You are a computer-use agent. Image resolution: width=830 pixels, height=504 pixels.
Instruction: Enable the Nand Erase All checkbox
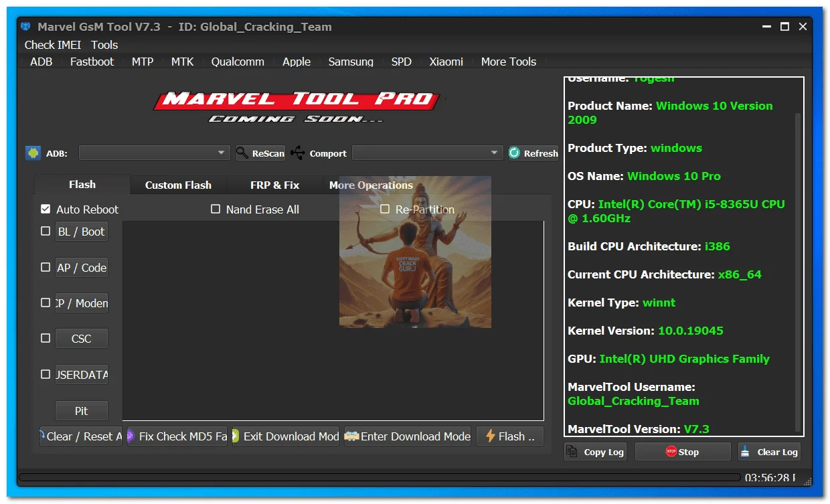[x=216, y=209]
